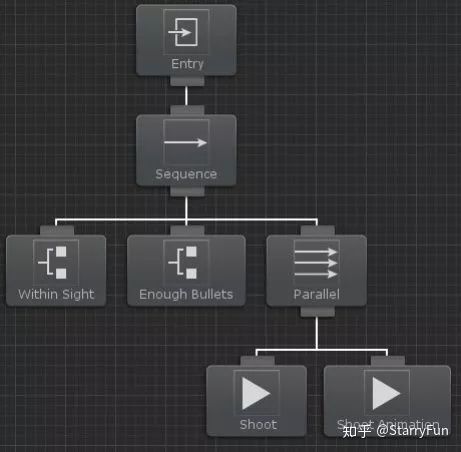Select the Entry node label
Image resolution: width=461 pixels, height=452 pixels.
187,64
